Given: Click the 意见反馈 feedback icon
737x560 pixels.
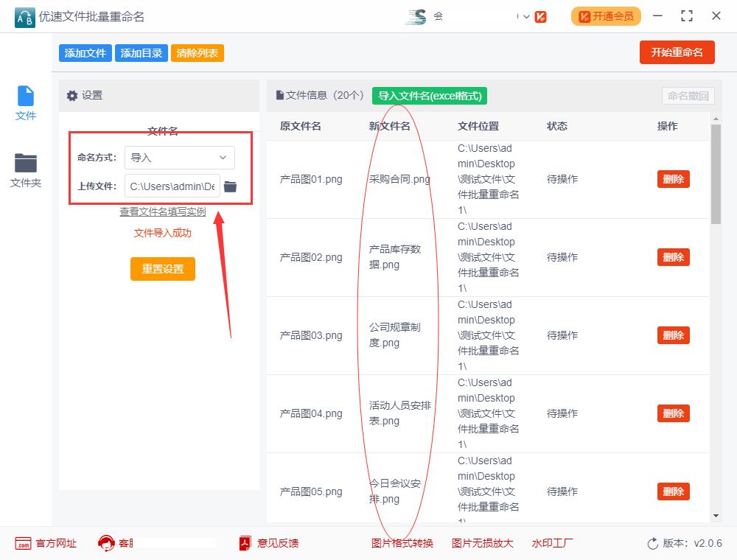Looking at the screenshot, I should (244, 543).
